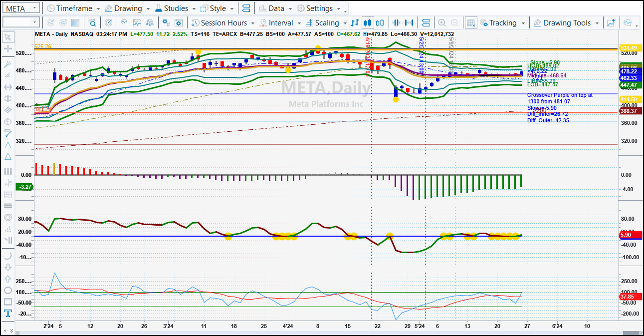The image size is (644, 336).
Task: Toggle the filled candlestick chart type
Action: coord(368,22)
